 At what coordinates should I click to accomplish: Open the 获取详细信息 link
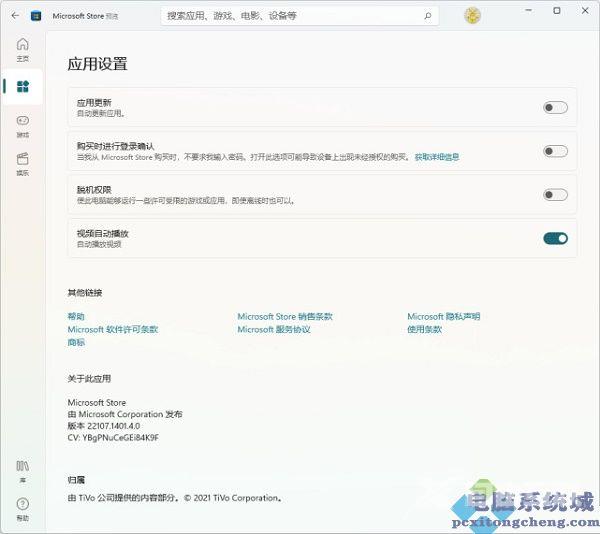(437, 157)
